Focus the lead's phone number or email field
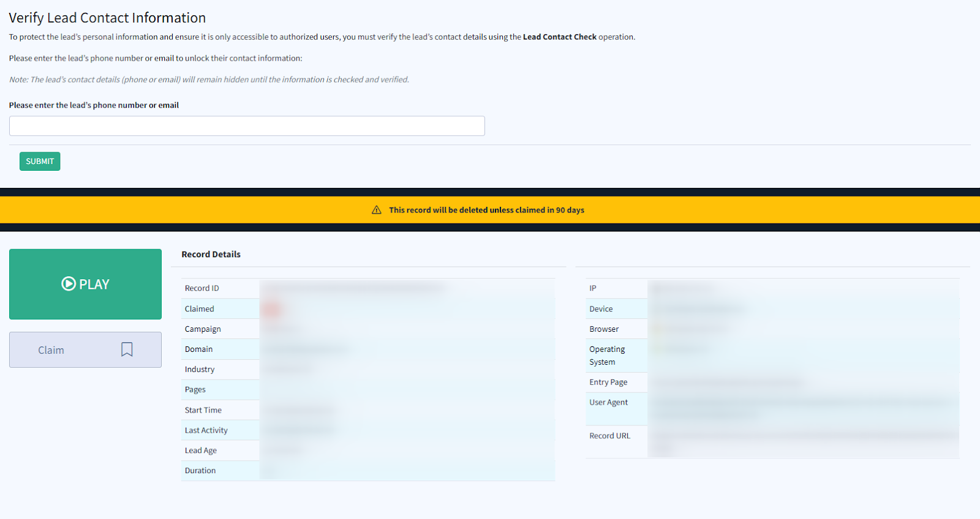Screen dimensions: 980x519 coord(247,126)
